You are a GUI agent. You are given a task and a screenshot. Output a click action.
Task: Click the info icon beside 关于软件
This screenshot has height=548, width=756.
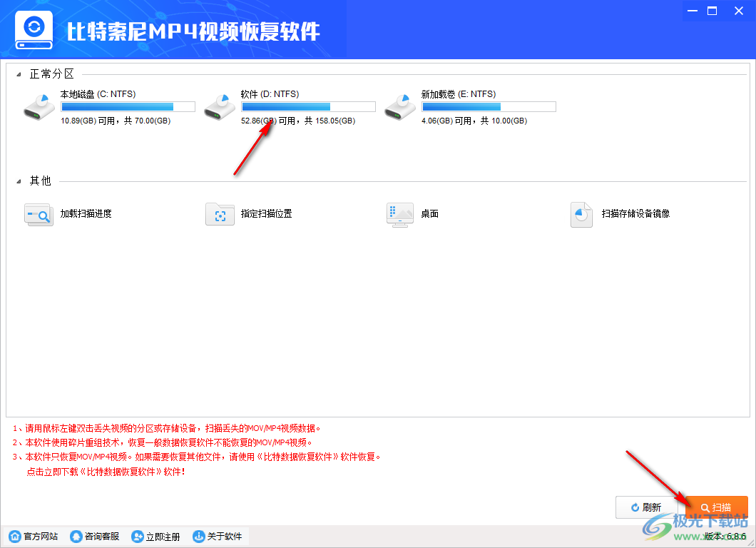pos(199,537)
